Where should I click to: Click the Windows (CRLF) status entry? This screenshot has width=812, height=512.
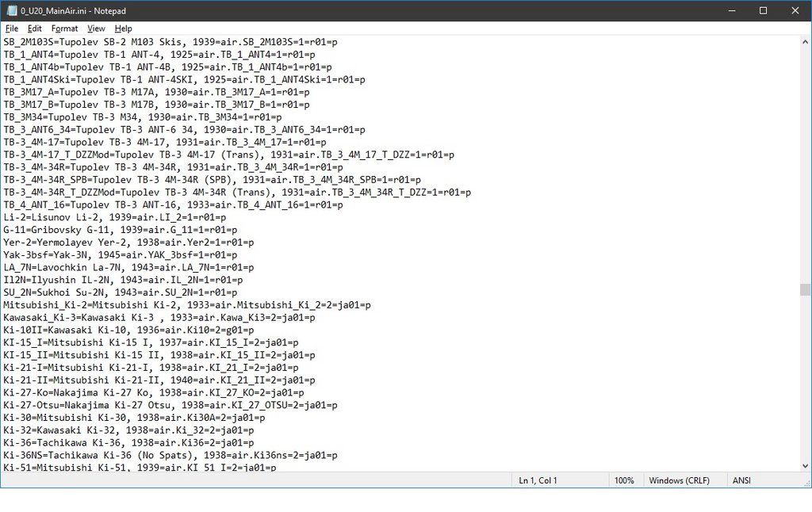coord(679,480)
